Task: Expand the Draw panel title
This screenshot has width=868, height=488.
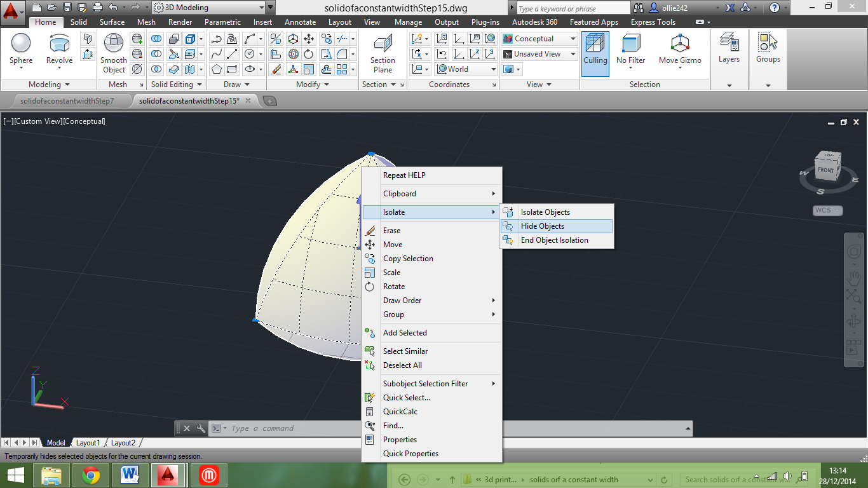Action: 236,84
